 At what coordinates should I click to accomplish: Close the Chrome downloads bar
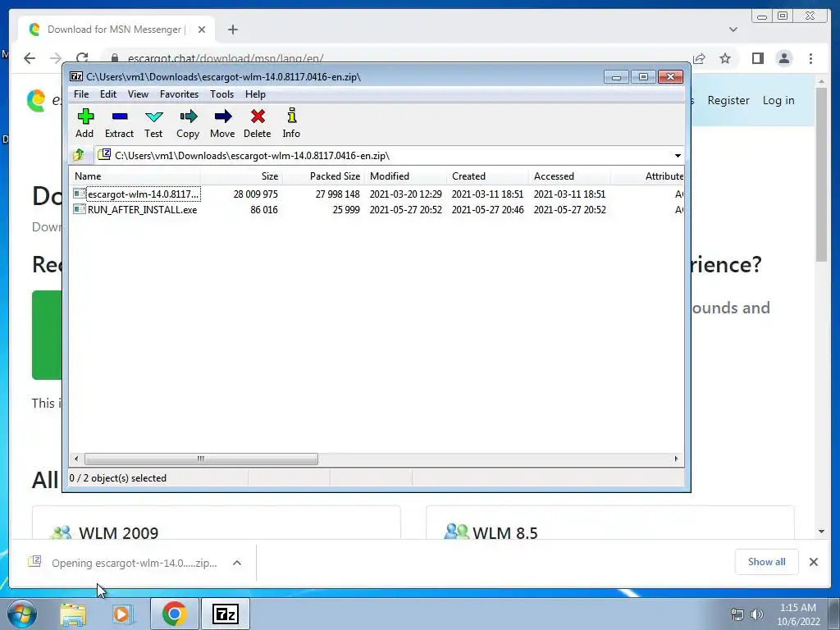pyautogui.click(x=813, y=562)
